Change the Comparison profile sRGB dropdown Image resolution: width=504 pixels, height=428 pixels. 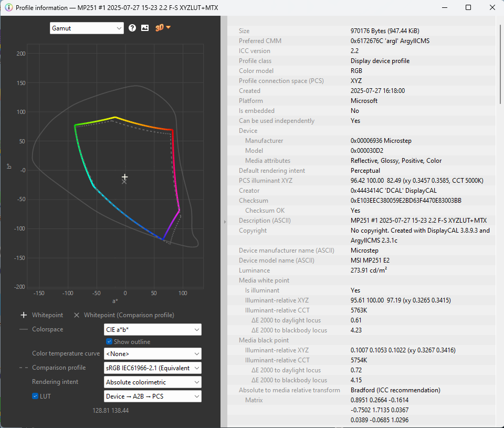152,368
